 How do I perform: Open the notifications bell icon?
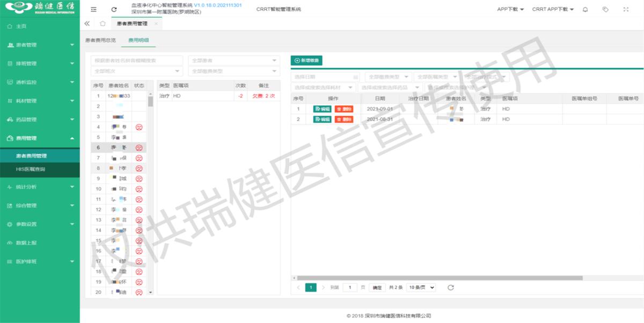tap(585, 9)
